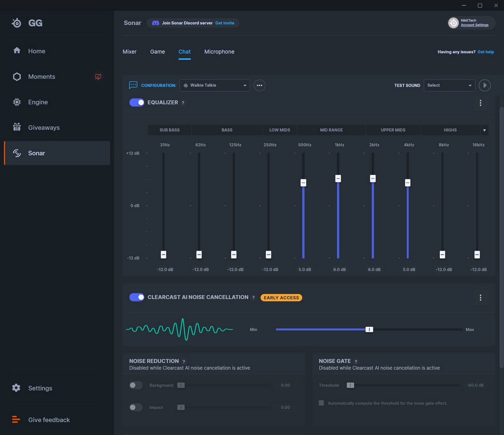Viewport: 504px width, 435px height.
Task: Open Settings gear in sidebar
Action: [x=16, y=388]
